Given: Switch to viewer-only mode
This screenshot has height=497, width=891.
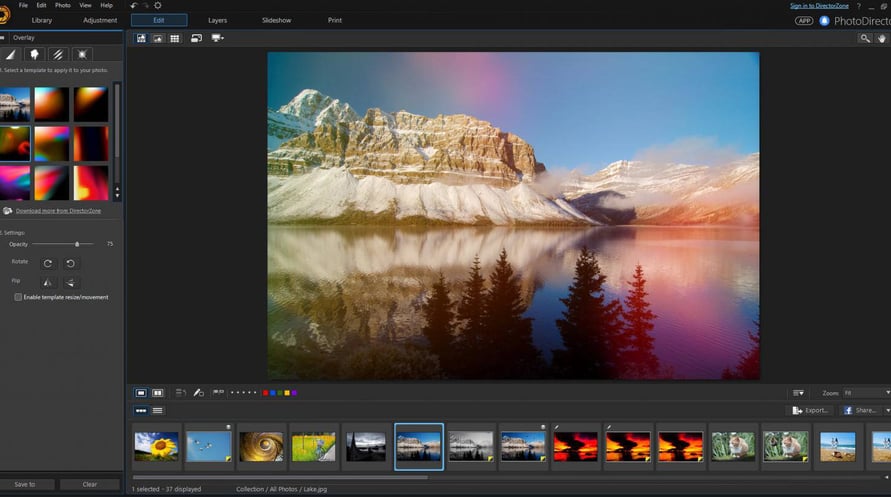Looking at the screenshot, I should pos(158,38).
